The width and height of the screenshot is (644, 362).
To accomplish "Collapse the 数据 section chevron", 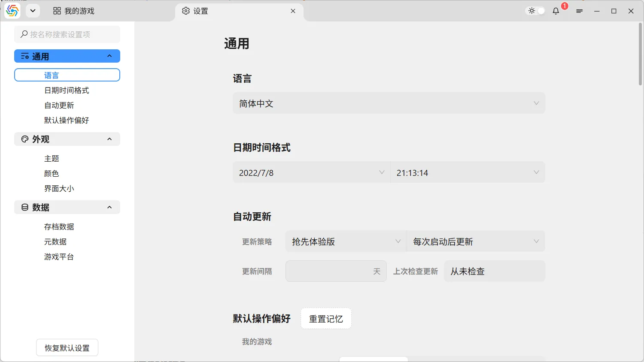I will tap(109, 207).
